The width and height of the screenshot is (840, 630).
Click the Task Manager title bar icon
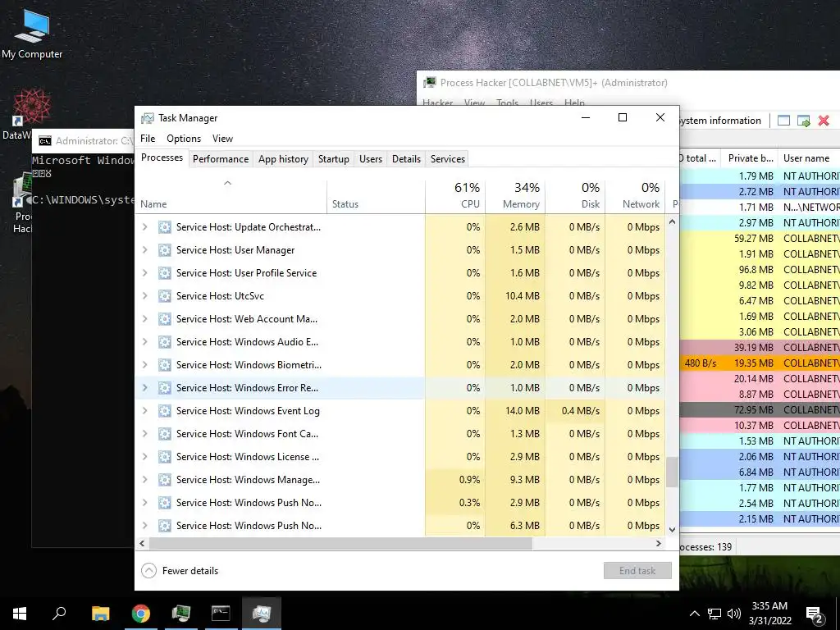[148, 118]
